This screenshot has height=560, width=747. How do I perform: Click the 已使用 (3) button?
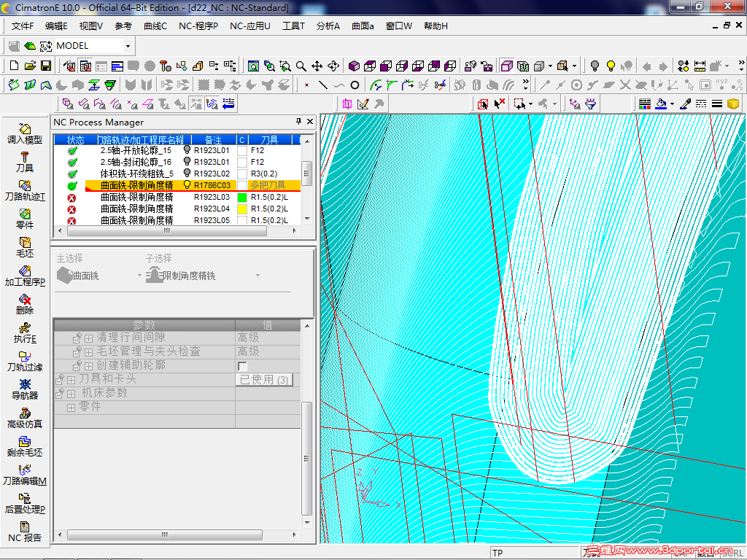[264, 380]
